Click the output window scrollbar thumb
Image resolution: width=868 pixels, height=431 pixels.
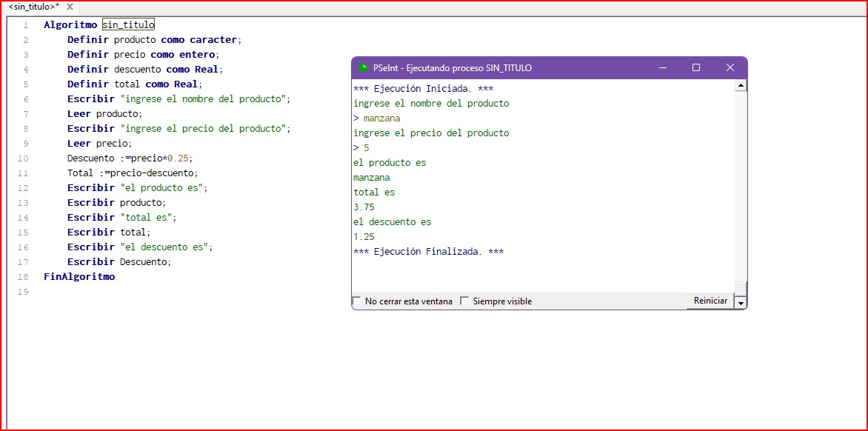(740, 287)
